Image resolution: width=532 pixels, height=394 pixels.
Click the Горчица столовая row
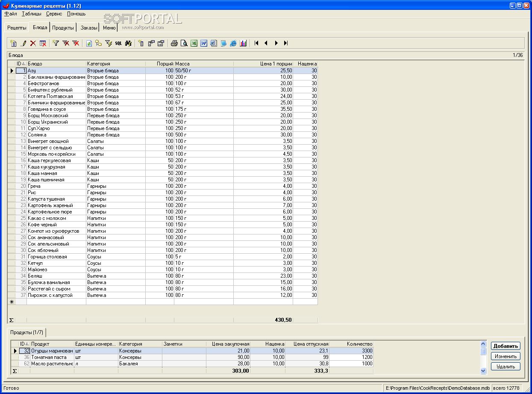point(163,257)
